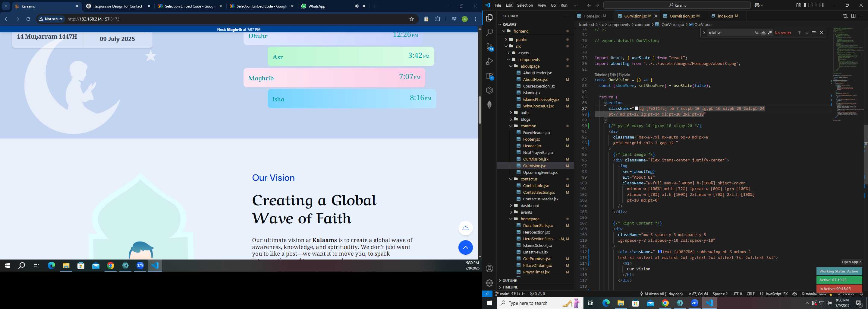Open the Explorer view in VS Code activity bar
This screenshot has height=309, width=868.
pyautogui.click(x=489, y=18)
